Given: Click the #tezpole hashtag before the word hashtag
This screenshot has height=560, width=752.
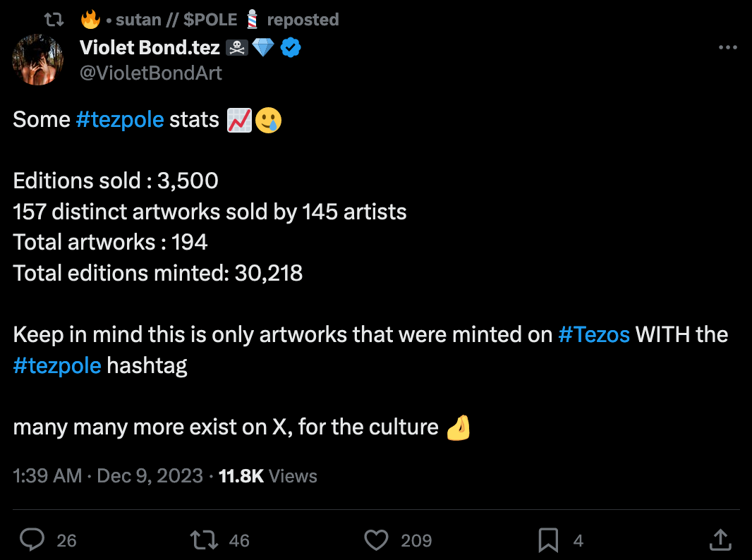Looking at the screenshot, I should pyautogui.click(x=57, y=366).
